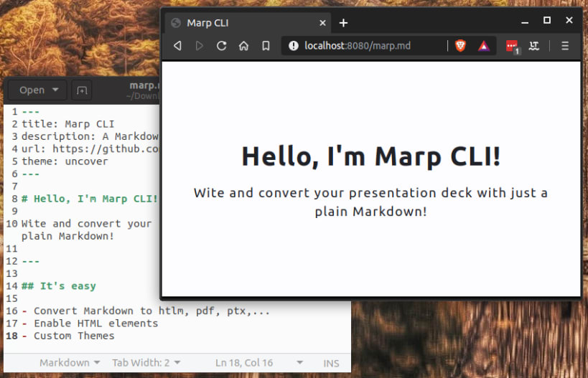Toggle INS insert mode indicator

tap(331, 363)
